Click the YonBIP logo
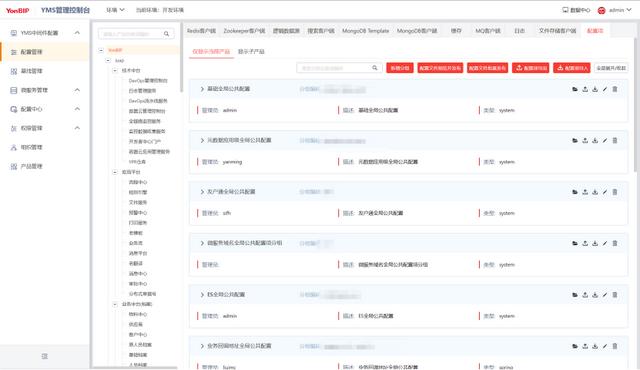The image size is (640, 370). click(18, 10)
